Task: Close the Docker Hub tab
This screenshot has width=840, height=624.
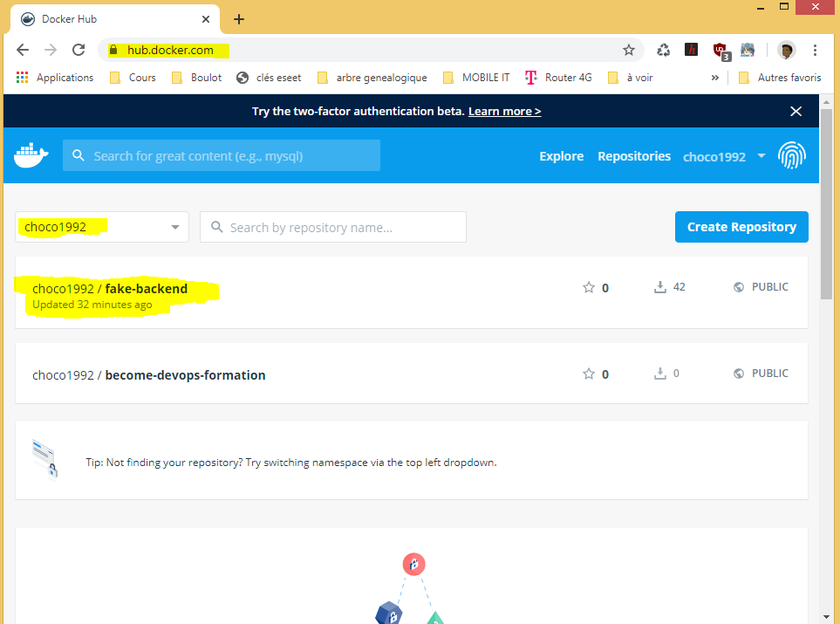Action: pyautogui.click(x=206, y=19)
